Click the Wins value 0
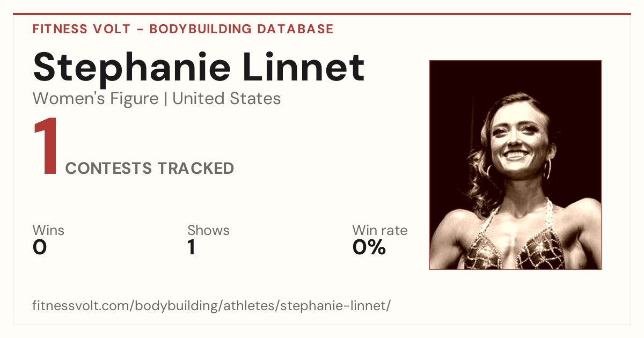 coord(40,247)
